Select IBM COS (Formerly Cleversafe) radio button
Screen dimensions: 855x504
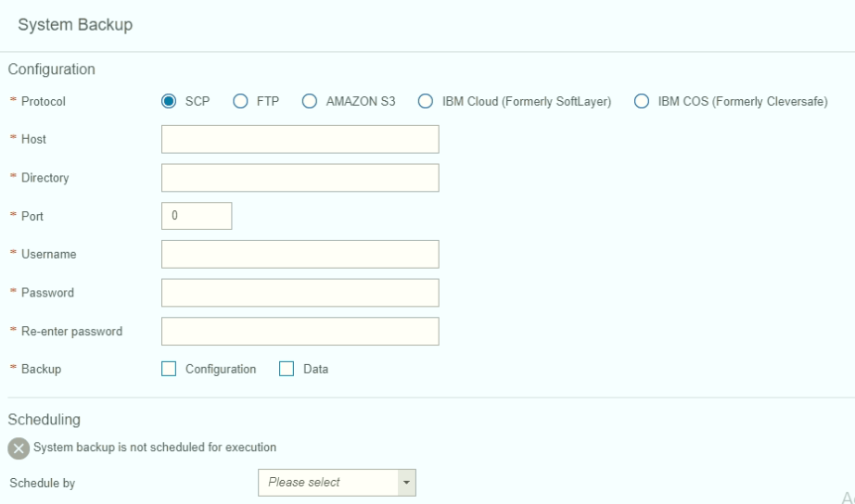642,101
